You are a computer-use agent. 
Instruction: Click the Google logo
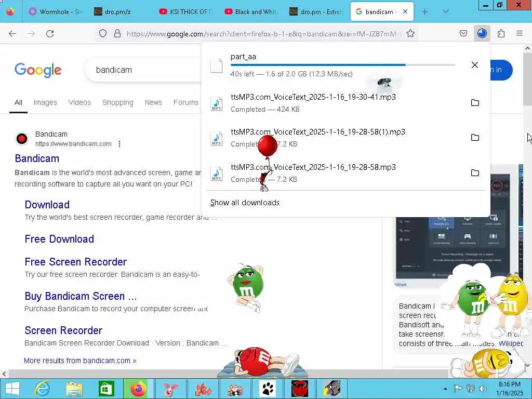38,70
